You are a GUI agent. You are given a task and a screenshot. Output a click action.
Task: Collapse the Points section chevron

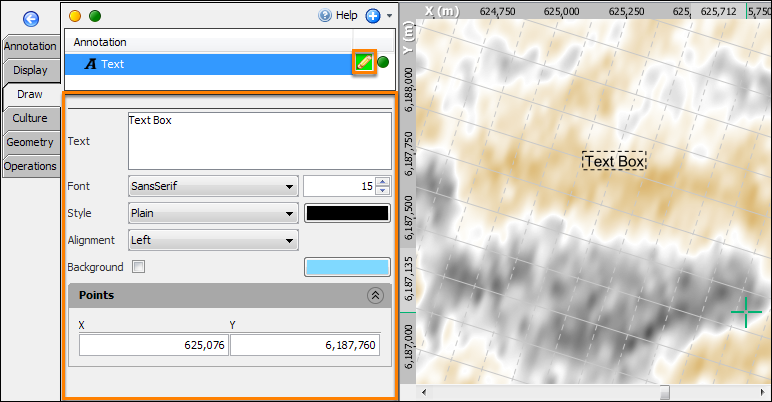[376, 296]
